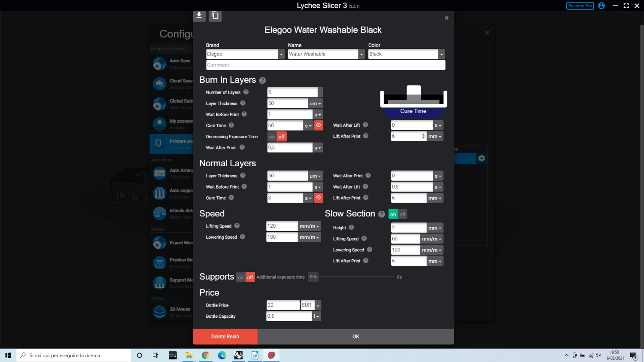Click the copy resin profile icon
The width and height of the screenshot is (644, 362).
click(215, 15)
